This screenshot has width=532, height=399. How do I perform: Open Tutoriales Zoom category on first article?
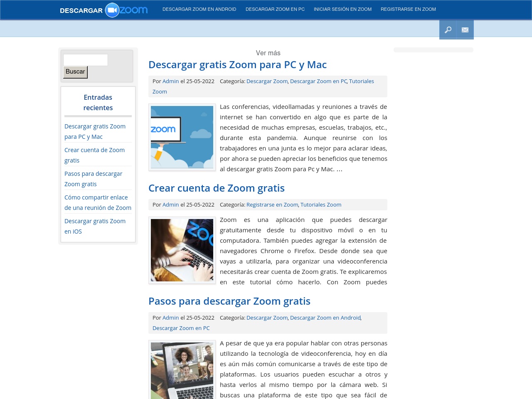(x=263, y=86)
